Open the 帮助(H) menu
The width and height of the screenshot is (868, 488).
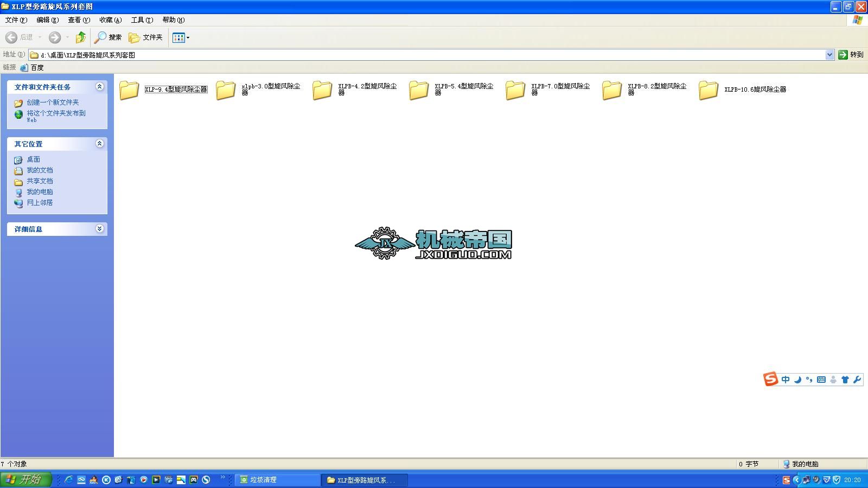pos(174,20)
